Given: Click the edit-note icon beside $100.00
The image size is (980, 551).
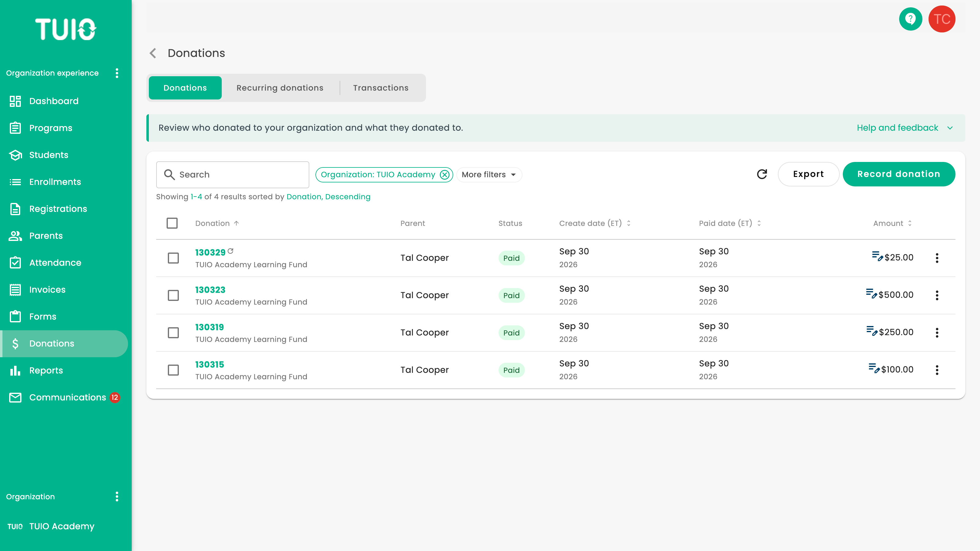Looking at the screenshot, I should click(874, 368).
